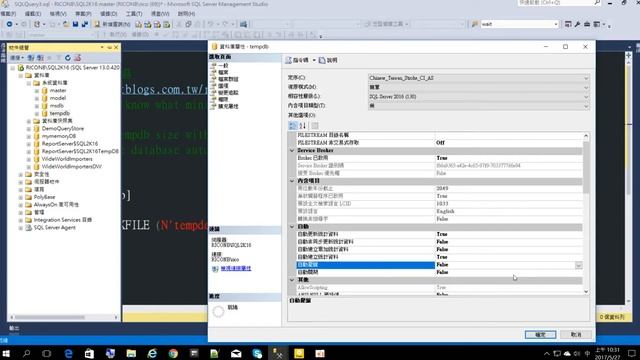Click the Disconnect icon in Object Explorer
Screen dimensions: 640x360
(x=40, y=58)
